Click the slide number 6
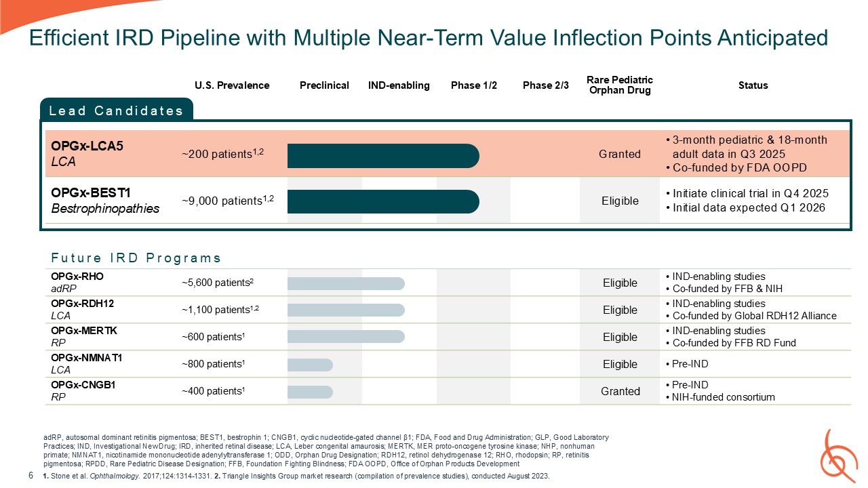868x488 pixels. tap(31, 476)
